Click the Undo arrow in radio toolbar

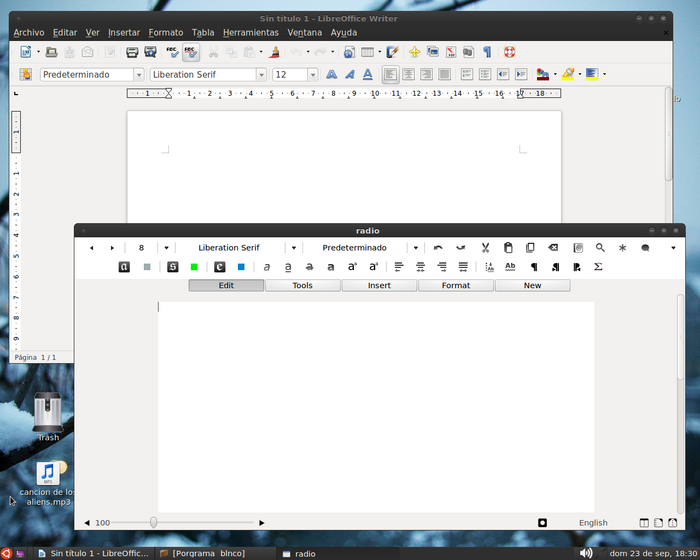438,248
